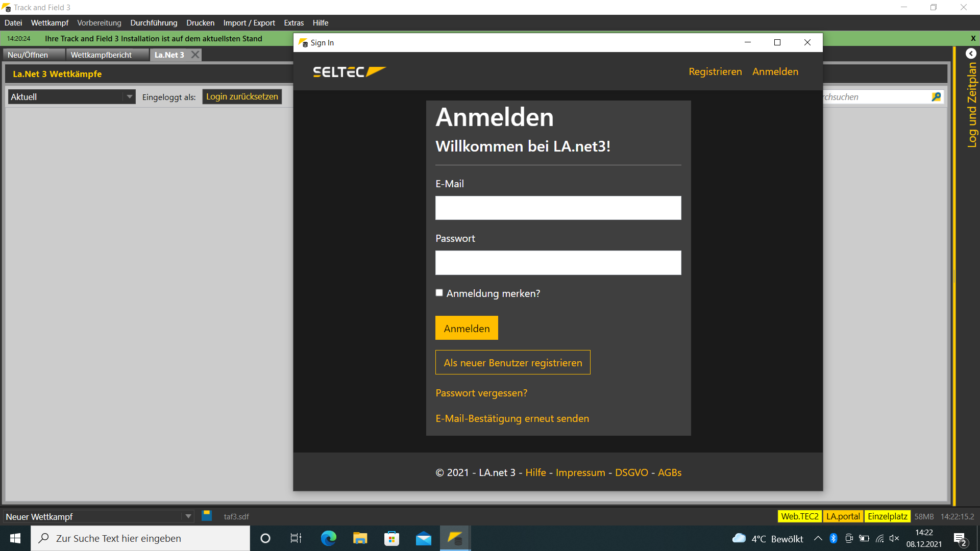Click the LA.portal status indicator
980x551 pixels.
coord(843,516)
